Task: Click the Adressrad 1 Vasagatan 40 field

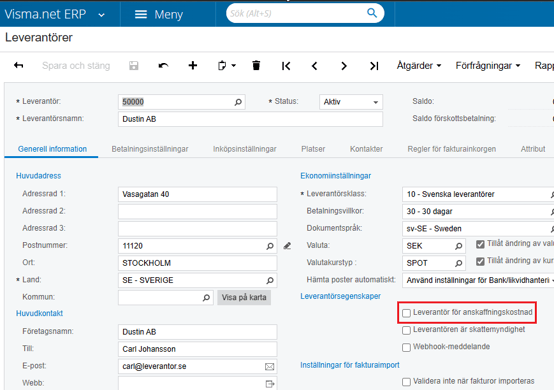Action: click(198, 194)
